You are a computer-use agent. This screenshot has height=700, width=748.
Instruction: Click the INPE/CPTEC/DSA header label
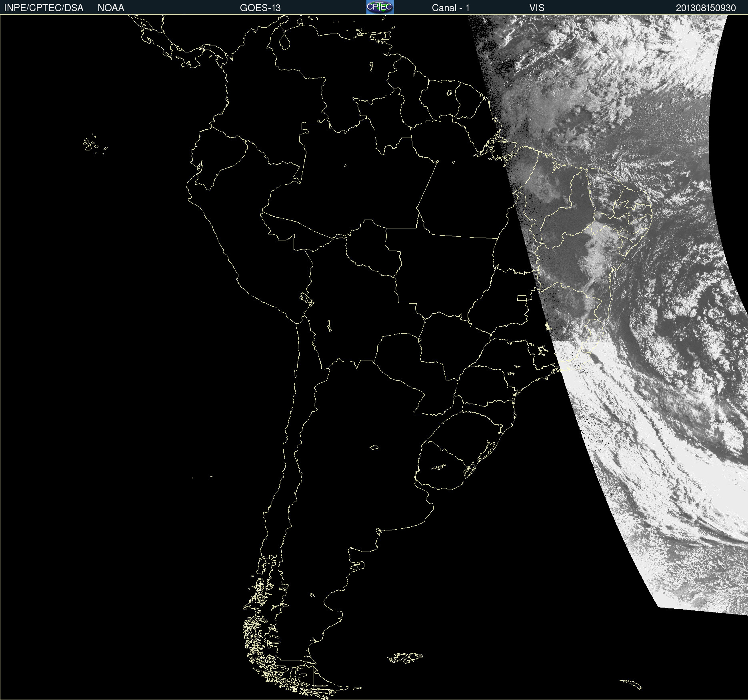[x=44, y=8]
